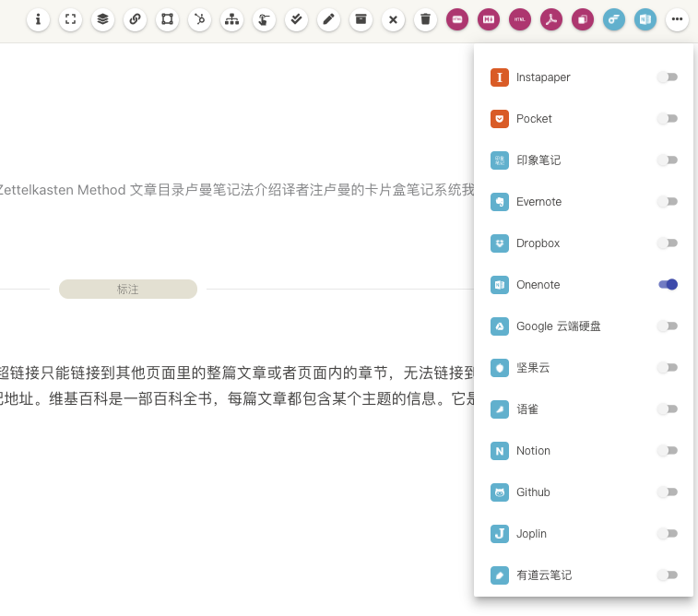Click the annotation line mentioning 维基百科

click(237, 398)
